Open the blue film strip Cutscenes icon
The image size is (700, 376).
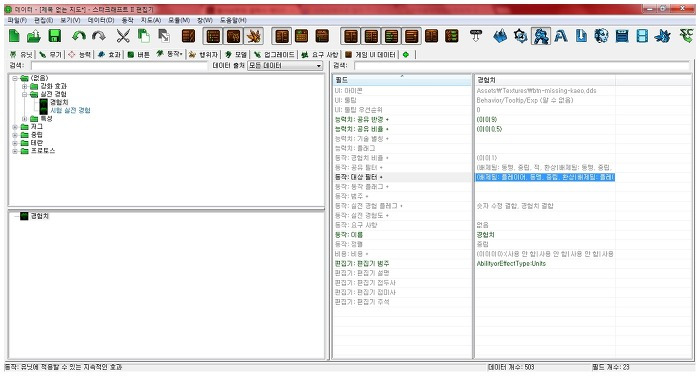642,36
